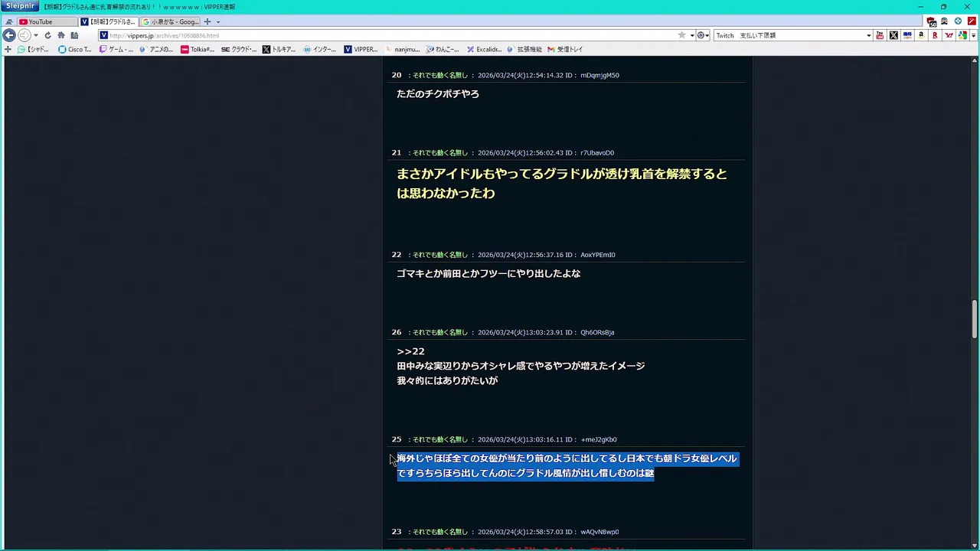This screenshot has height=551, width=980.
Task: Click the blue circular extension icon
Action: click(x=958, y=21)
